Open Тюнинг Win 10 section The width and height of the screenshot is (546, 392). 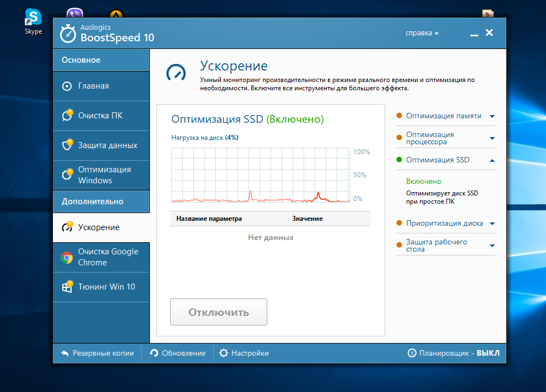101,287
